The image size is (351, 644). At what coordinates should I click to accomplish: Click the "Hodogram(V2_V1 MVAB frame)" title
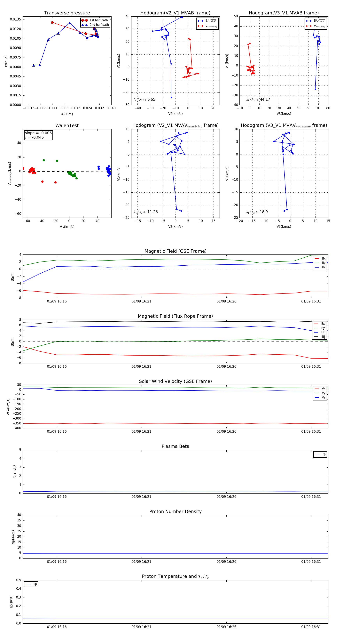[175, 13]
